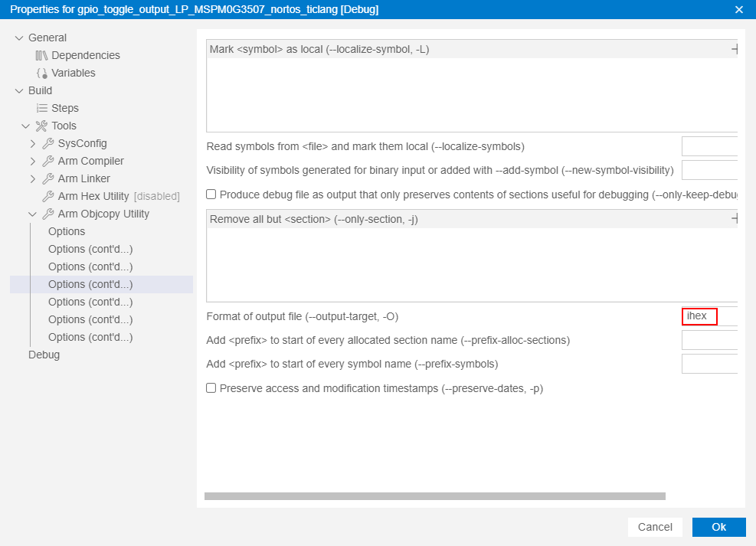Image resolution: width=756 pixels, height=546 pixels.
Task: Click the SysConfig wrench icon
Action: (48, 144)
